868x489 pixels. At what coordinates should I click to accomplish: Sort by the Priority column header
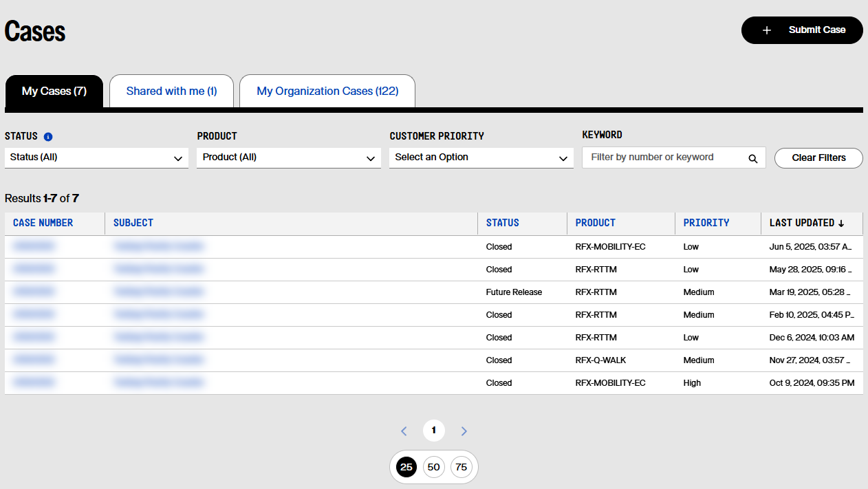pyautogui.click(x=706, y=223)
